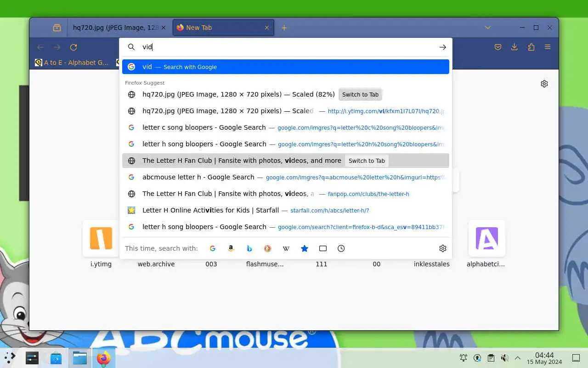Open letter h song bloopers search?client suggestion
The height and width of the screenshot is (368, 588).
coord(286,227)
